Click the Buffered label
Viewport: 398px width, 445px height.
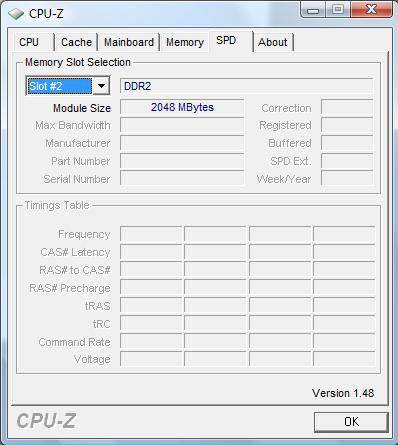(290, 144)
